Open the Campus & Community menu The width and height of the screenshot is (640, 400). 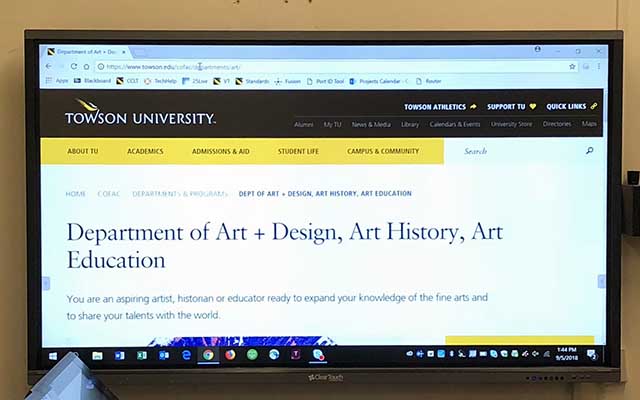pyautogui.click(x=383, y=151)
